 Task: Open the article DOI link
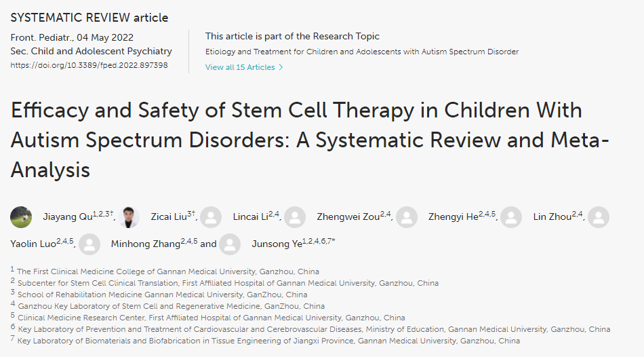pyautogui.click(x=89, y=66)
